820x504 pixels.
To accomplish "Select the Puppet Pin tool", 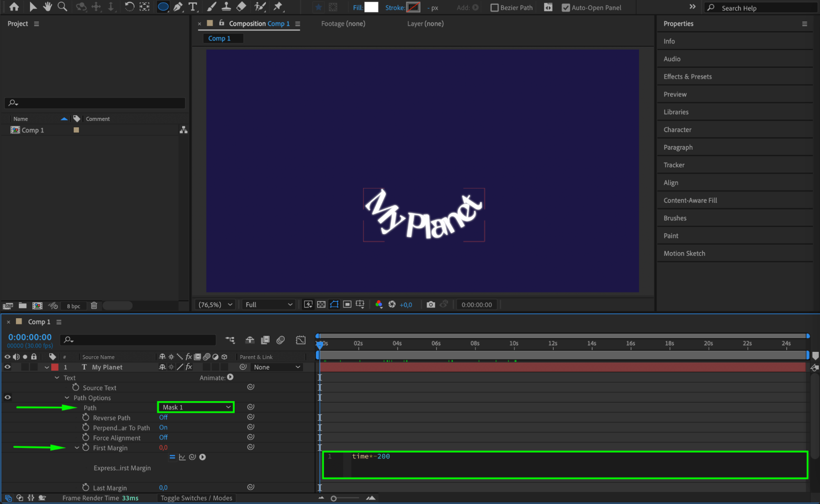I will pos(278,7).
